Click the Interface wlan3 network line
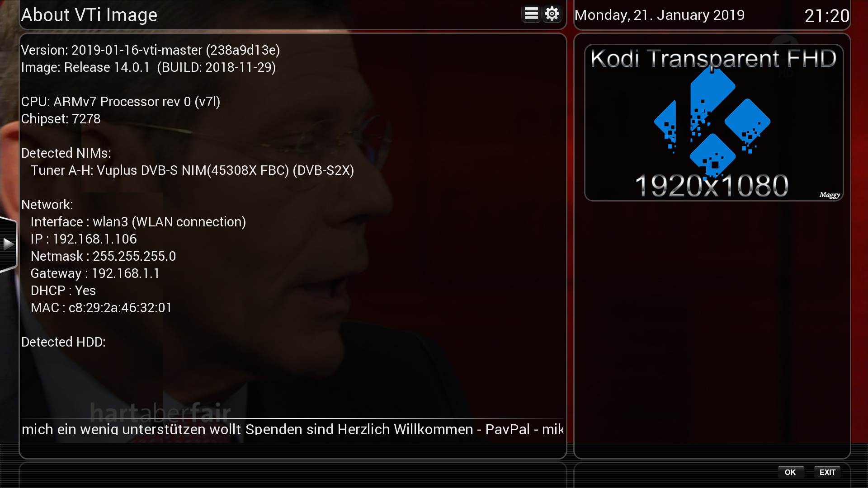 (x=138, y=222)
